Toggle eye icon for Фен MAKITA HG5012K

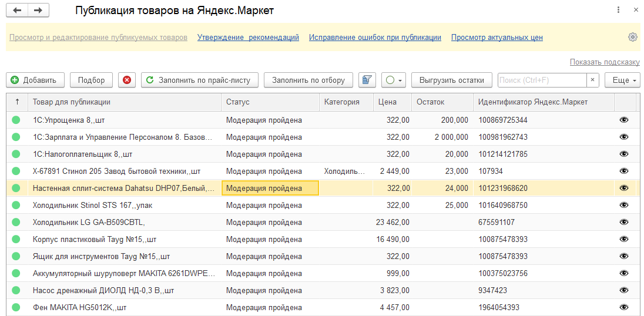click(624, 307)
